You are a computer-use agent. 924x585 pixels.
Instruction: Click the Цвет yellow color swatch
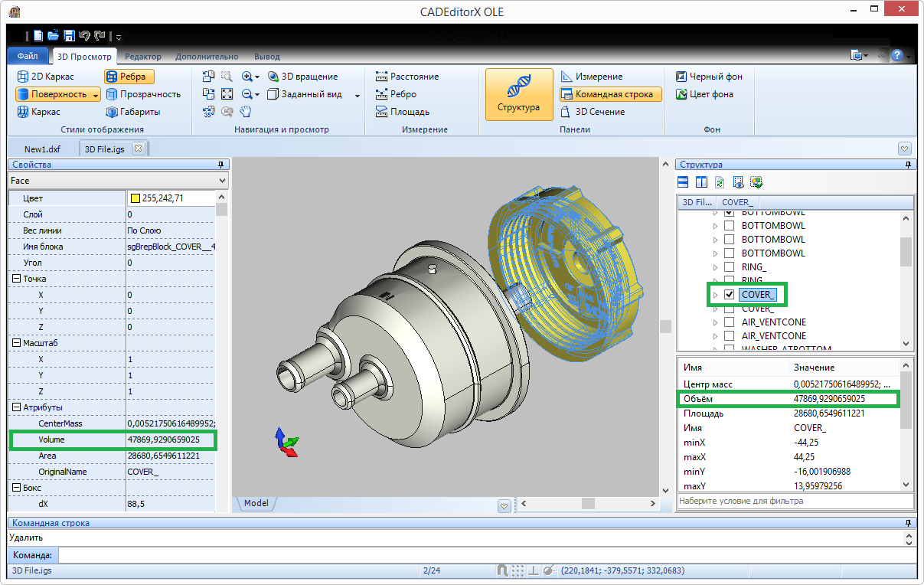coord(135,198)
